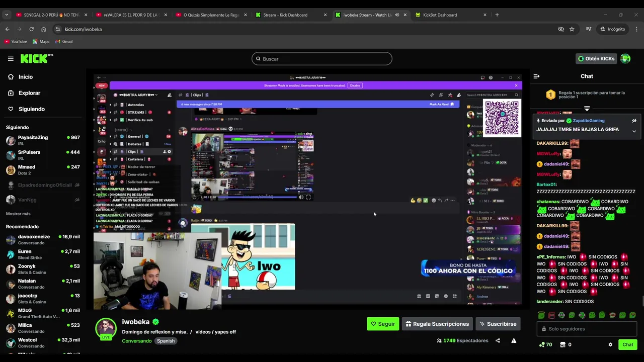The image size is (644, 362).
Task: Report the stream with warning icon
Action: pos(514,340)
